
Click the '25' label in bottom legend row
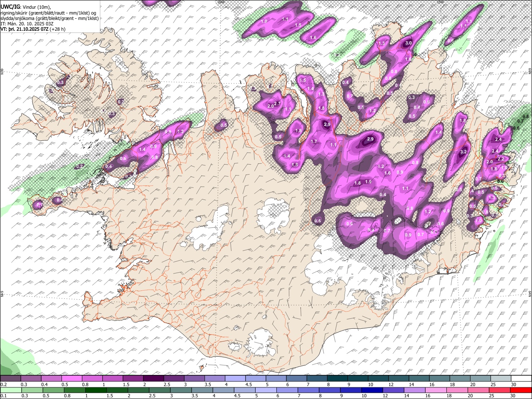pyautogui.click(x=492, y=396)
